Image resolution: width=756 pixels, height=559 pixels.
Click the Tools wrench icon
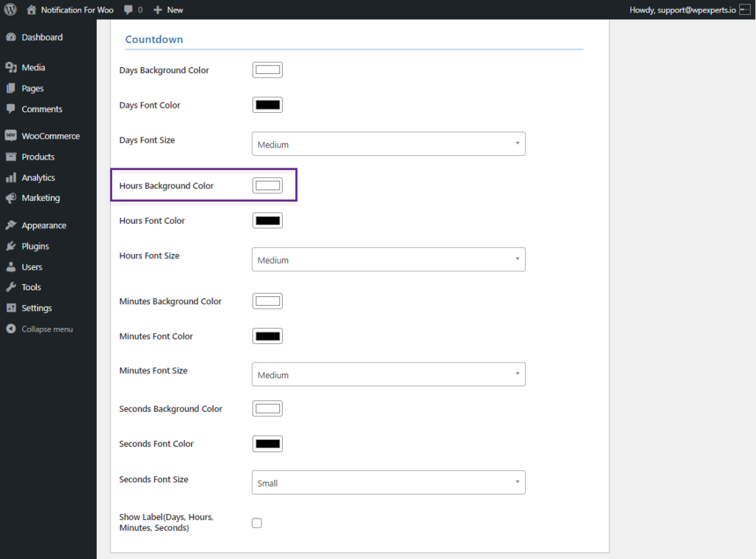[10, 287]
